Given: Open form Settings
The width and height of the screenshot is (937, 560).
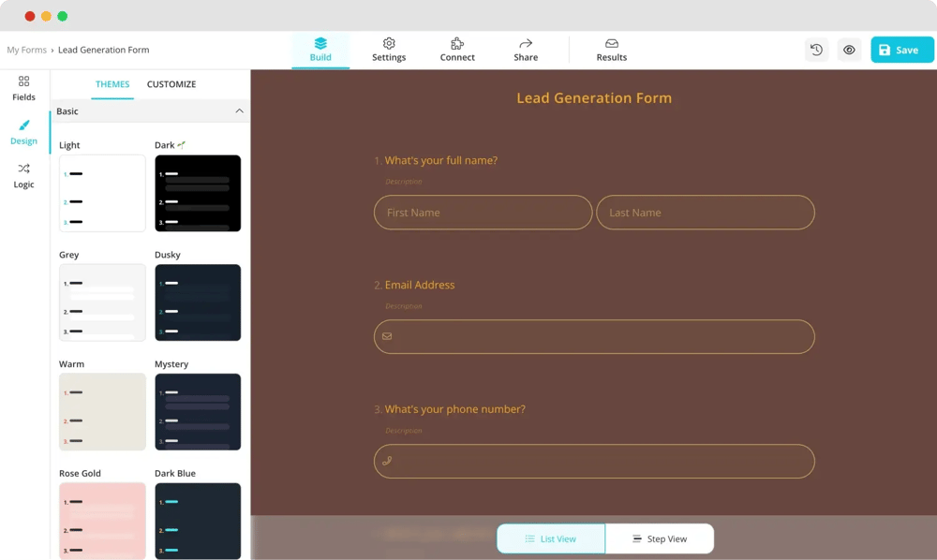Looking at the screenshot, I should [389, 50].
